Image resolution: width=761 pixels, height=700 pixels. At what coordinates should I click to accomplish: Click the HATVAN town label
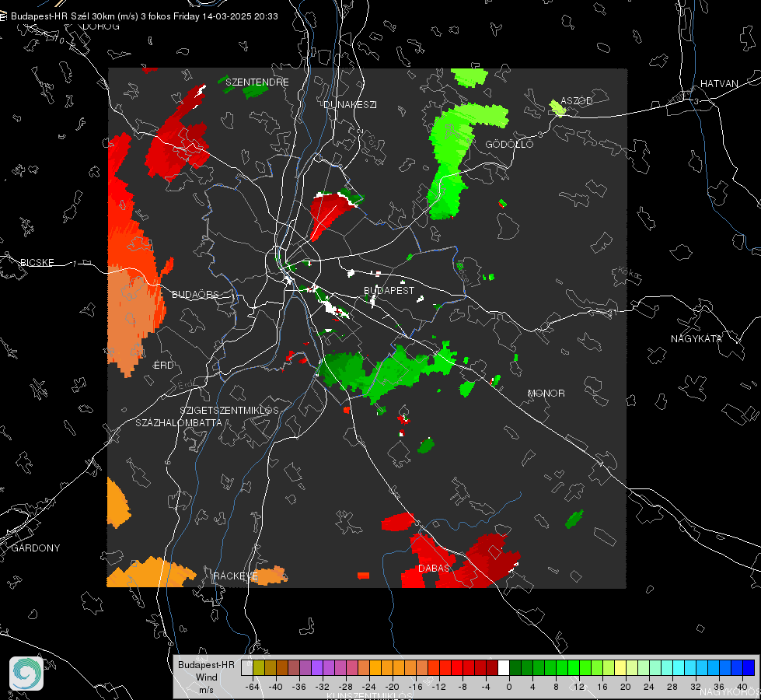[x=719, y=83]
